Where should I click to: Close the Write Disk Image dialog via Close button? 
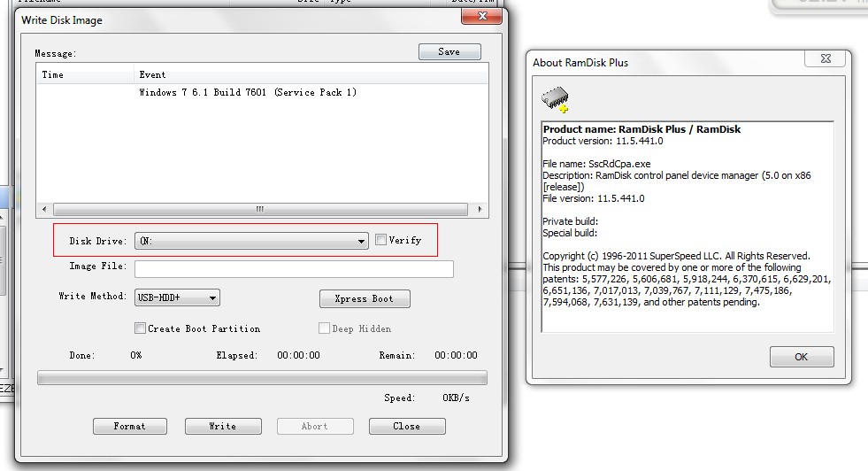point(407,426)
